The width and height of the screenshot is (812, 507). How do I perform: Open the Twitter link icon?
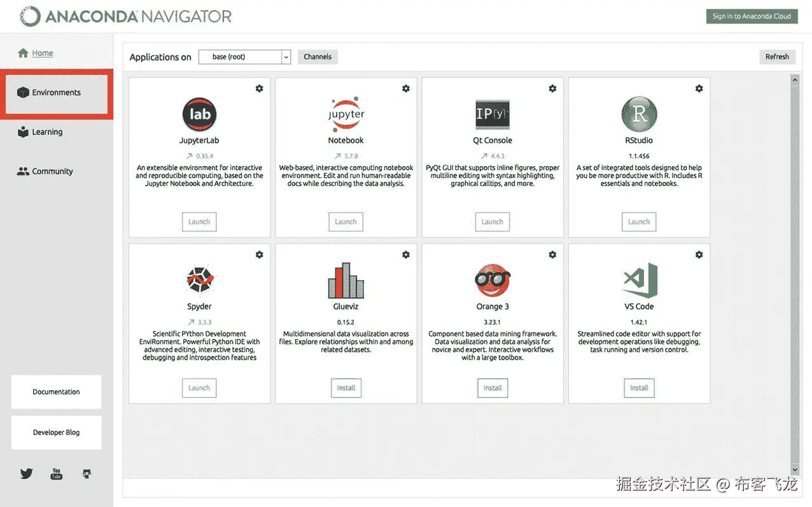26,473
